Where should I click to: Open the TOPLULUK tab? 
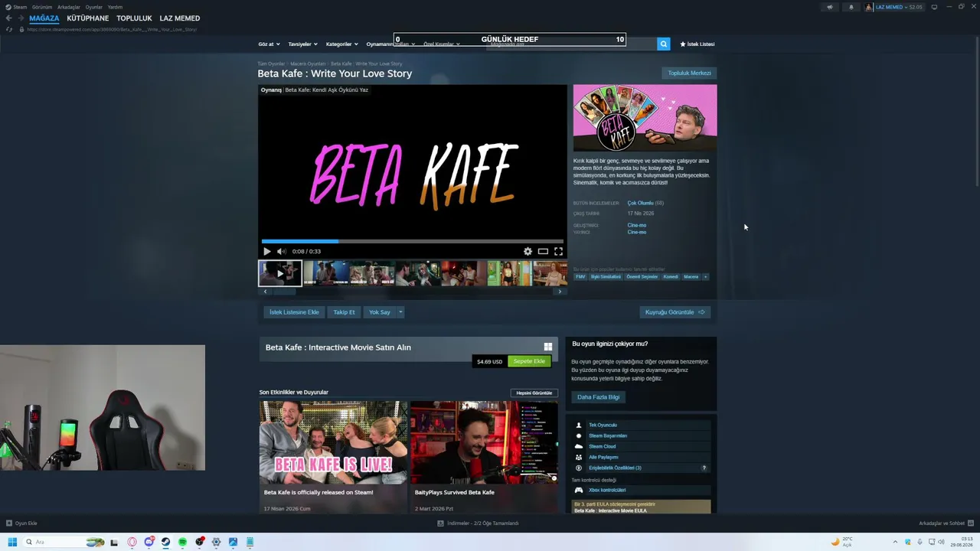(134, 18)
